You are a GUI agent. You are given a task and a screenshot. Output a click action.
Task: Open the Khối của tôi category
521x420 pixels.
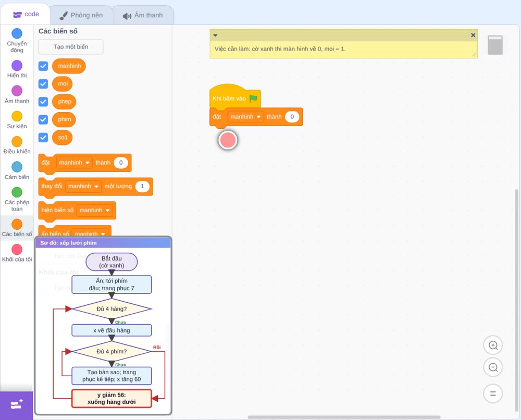17,253
